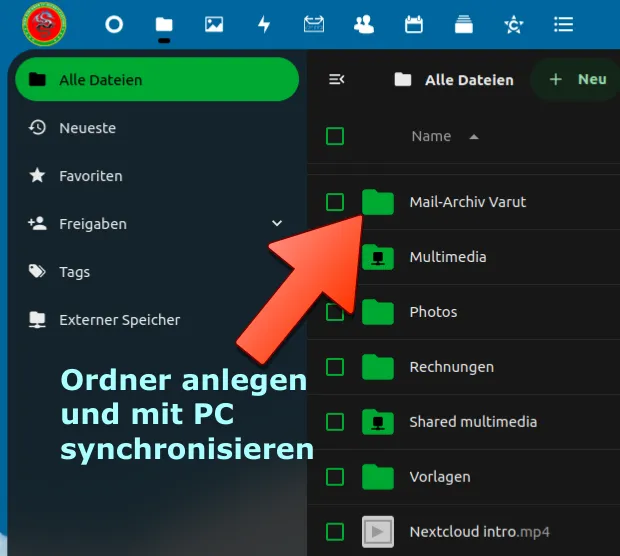Open the Tasks list icon in top bar

(x=563, y=25)
